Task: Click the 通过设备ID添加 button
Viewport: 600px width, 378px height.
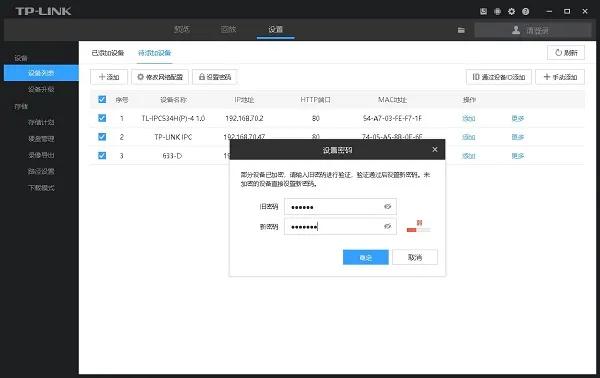Action: tap(499, 77)
